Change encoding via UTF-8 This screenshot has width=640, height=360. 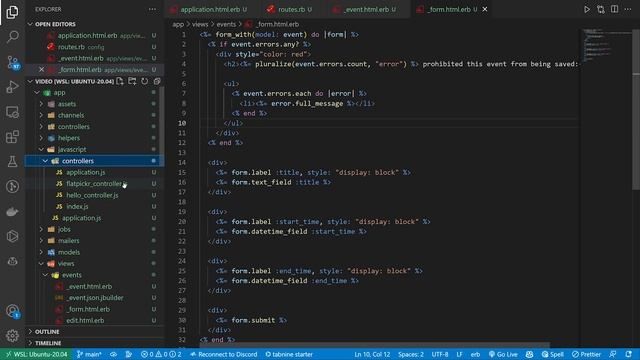coord(440,354)
